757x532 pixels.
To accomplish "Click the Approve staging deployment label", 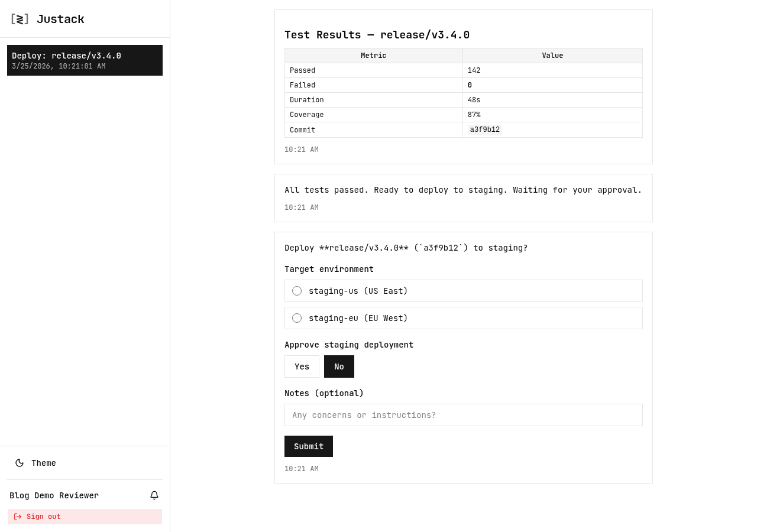I will [x=349, y=345].
